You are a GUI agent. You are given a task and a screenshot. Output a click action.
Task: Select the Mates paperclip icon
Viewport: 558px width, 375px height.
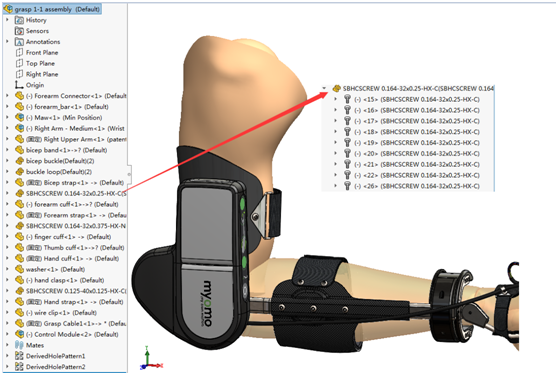tap(19, 345)
